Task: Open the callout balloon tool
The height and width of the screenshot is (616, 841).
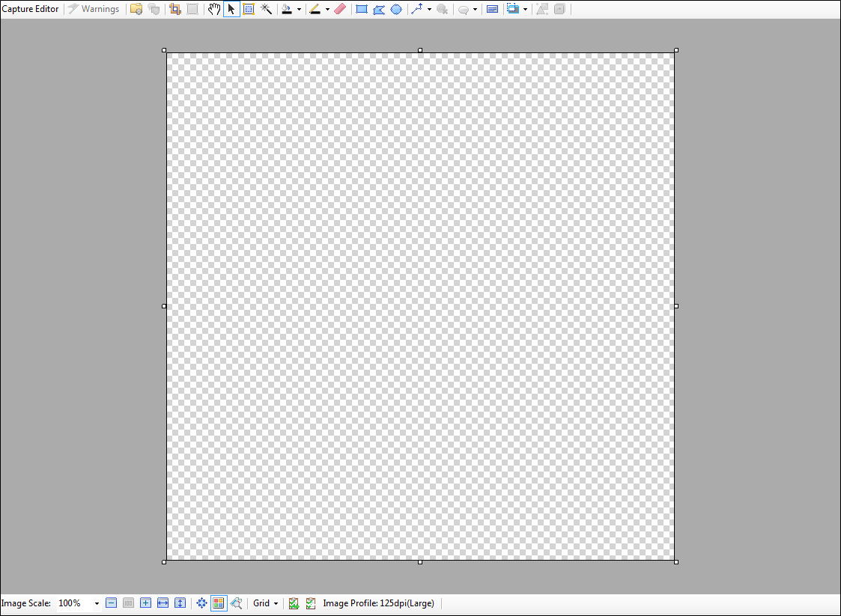Action: point(464,9)
